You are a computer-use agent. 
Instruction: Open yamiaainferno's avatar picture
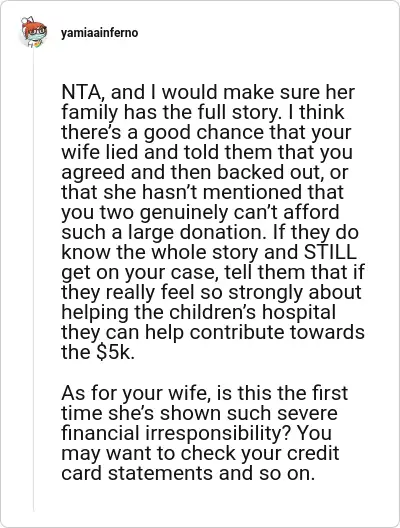click(x=33, y=33)
